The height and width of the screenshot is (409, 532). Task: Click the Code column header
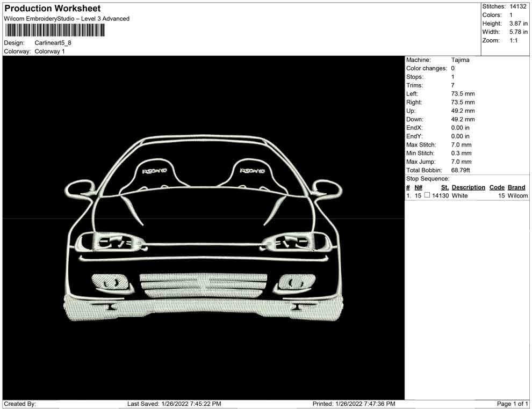click(497, 187)
